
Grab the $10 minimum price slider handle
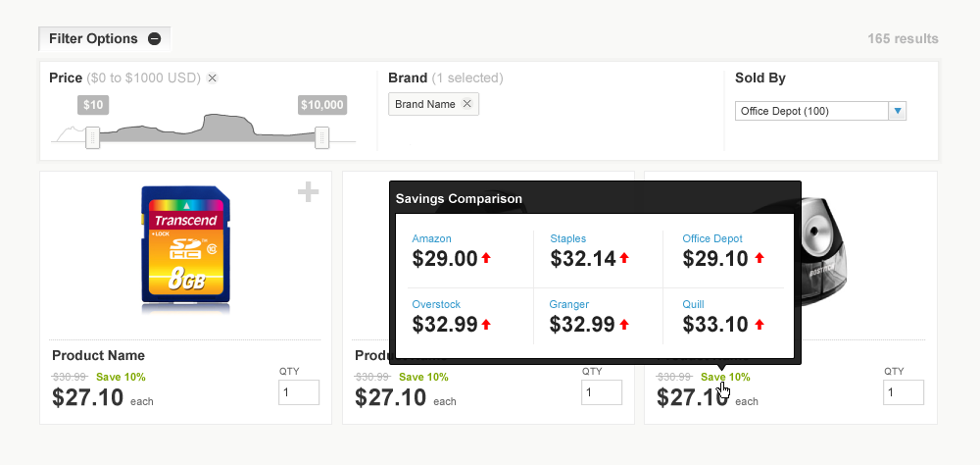tap(92, 137)
